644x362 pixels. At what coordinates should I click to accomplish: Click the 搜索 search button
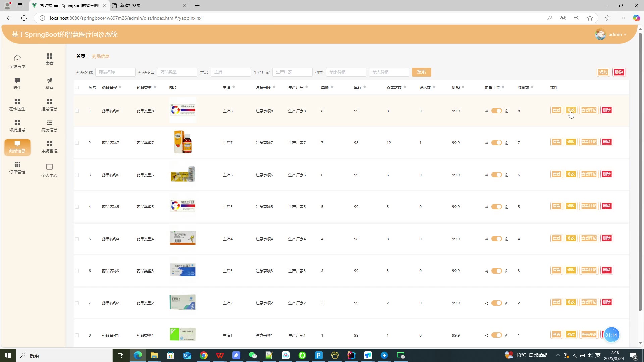[x=421, y=72]
